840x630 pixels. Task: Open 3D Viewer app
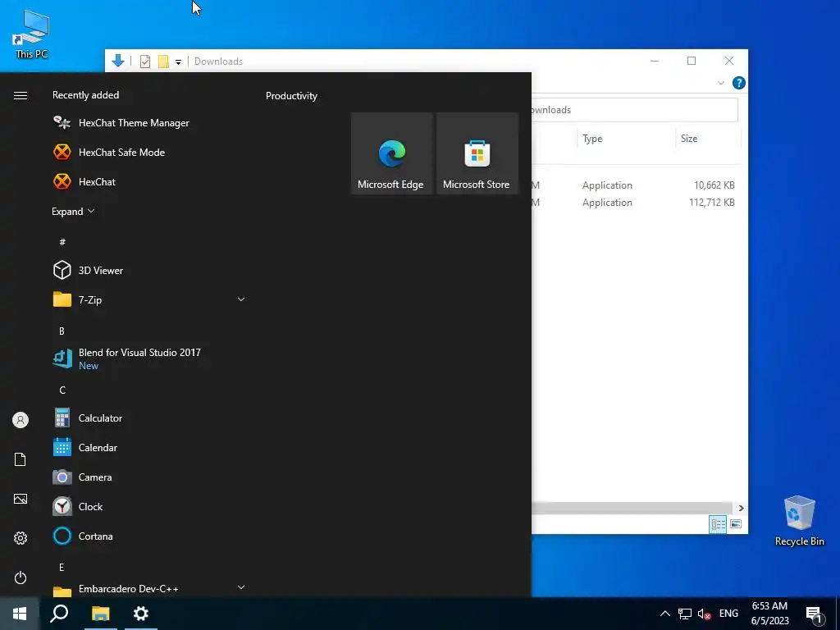[150, 271]
